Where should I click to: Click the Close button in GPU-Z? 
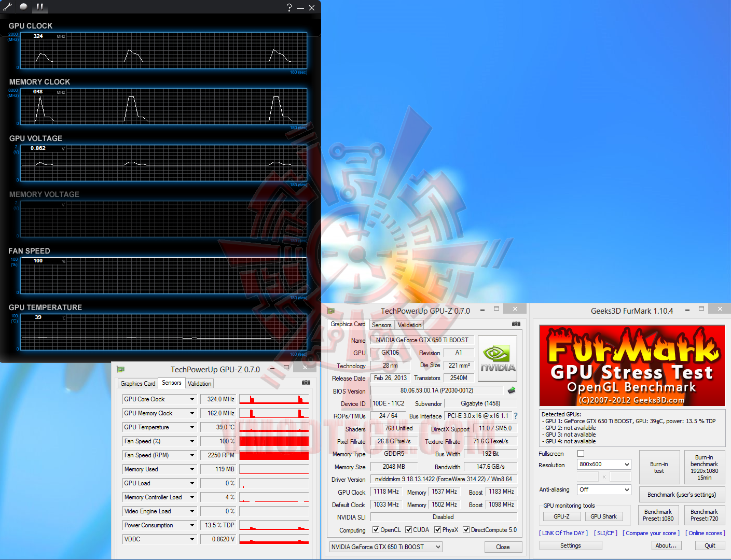503,547
